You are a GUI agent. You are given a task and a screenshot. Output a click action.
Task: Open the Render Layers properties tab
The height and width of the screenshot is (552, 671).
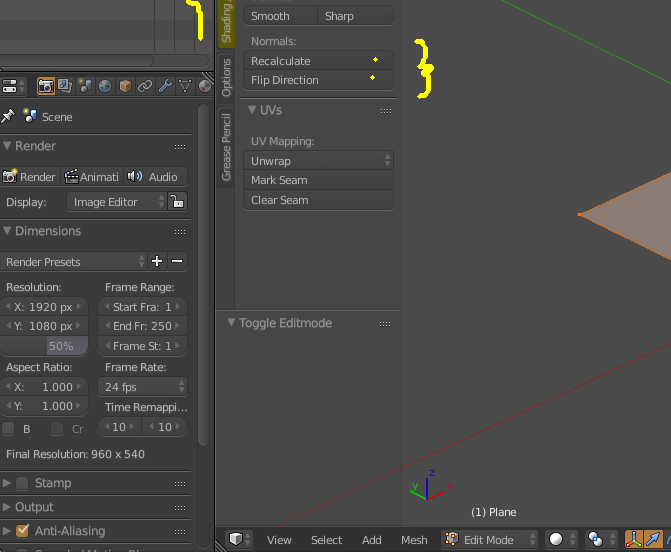click(x=65, y=86)
